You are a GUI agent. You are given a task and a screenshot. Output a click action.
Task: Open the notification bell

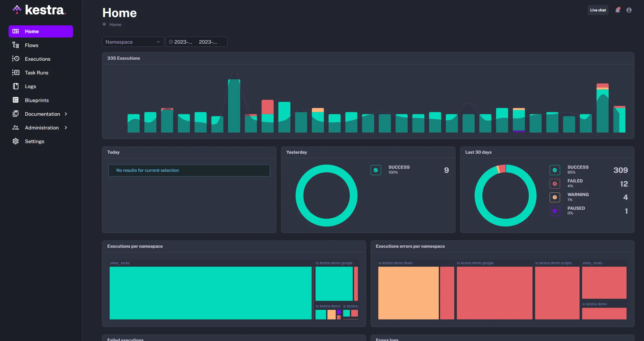tap(617, 10)
